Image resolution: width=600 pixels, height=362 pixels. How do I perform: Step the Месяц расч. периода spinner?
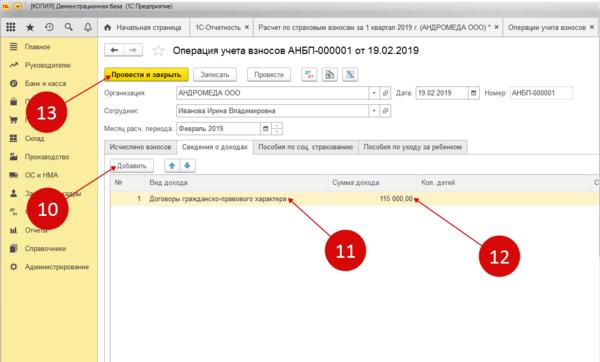coord(277,129)
